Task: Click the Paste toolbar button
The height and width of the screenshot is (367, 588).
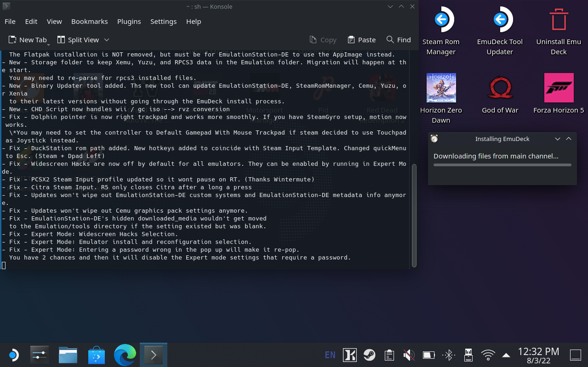Action: pyautogui.click(x=362, y=40)
